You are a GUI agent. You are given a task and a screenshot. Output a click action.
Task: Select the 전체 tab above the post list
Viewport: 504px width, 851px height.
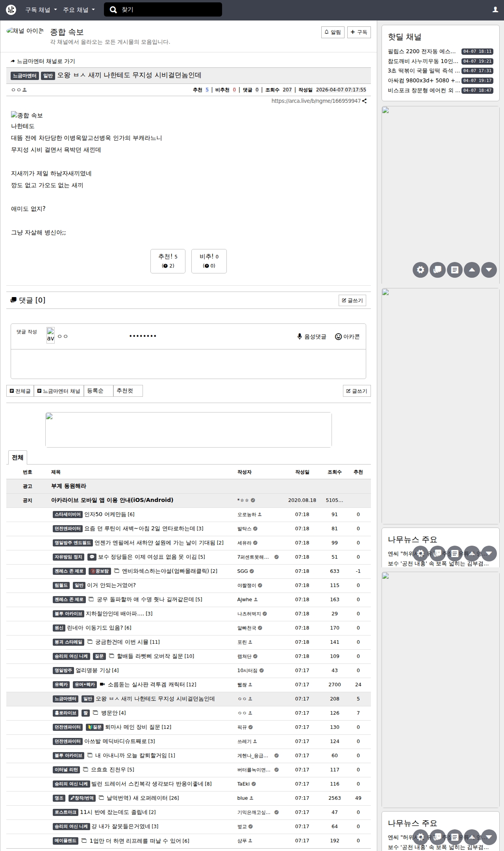point(18,457)
